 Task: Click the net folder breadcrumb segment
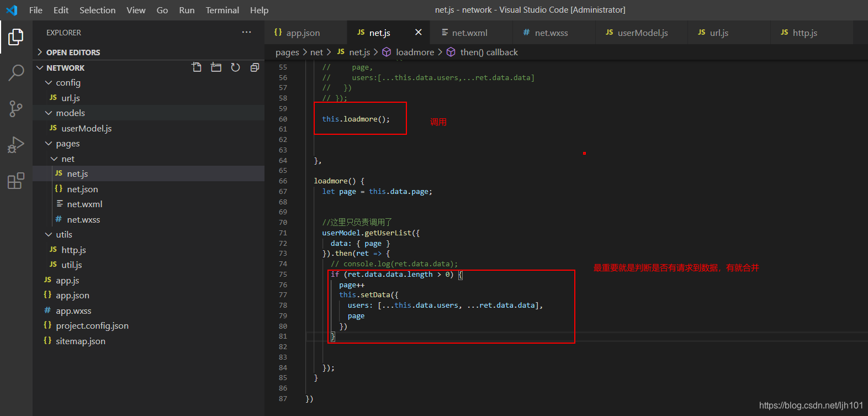coord(316,52)
